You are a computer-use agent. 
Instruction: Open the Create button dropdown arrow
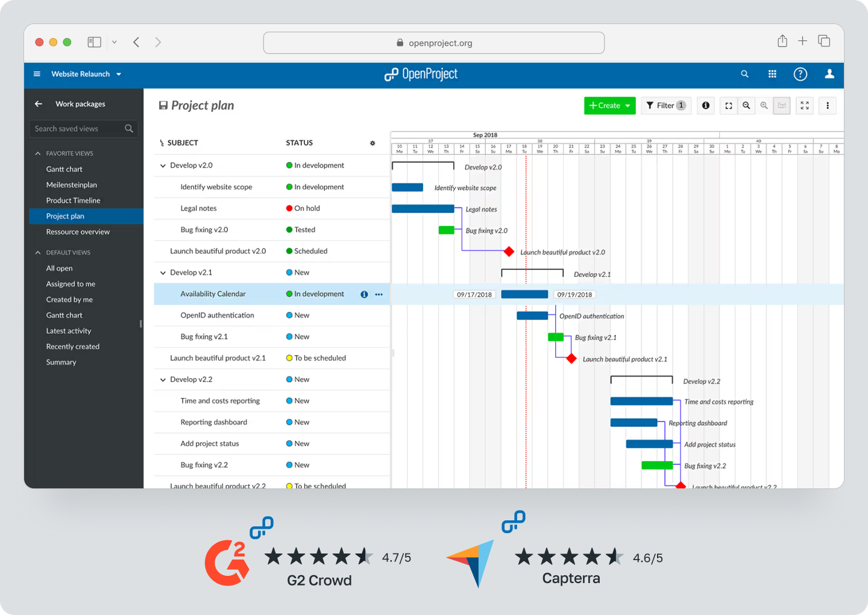click(627, 106)
